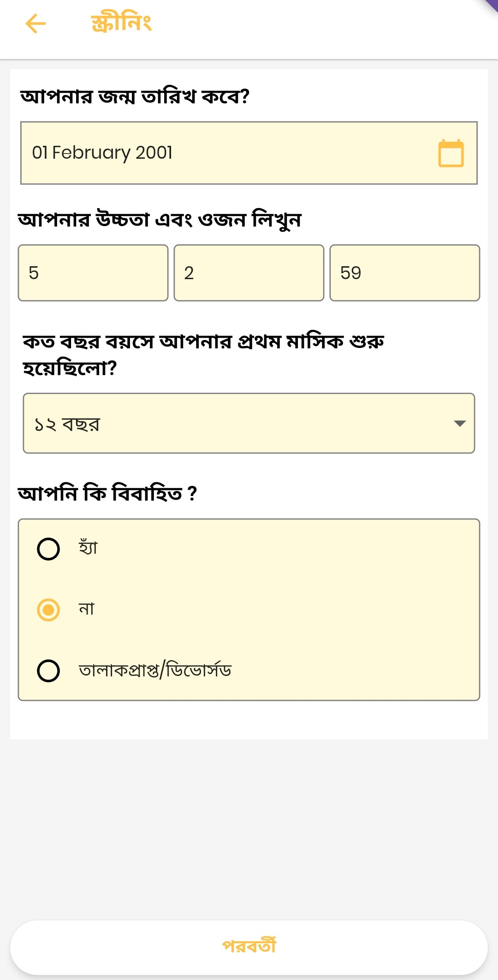498x980 pixels.
Task: Focus the height field showing 2
Action: click(x=249, y=273)
